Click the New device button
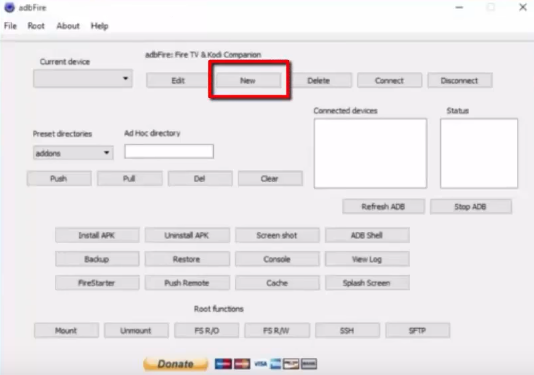 248,81
